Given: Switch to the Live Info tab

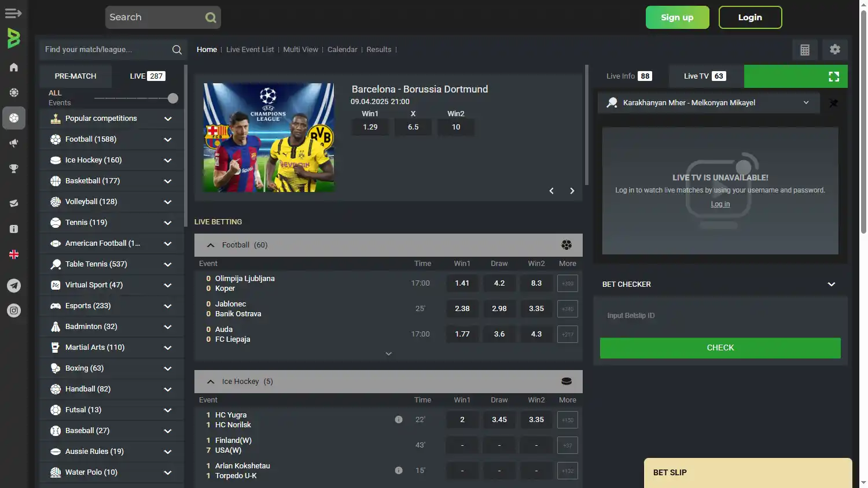Looking at the screenshot, I should coord(628,76).
